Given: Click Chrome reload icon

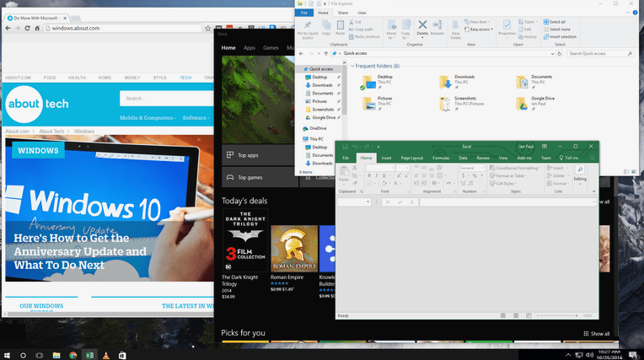Looking at the screenshot, I should tap(27, 28).
